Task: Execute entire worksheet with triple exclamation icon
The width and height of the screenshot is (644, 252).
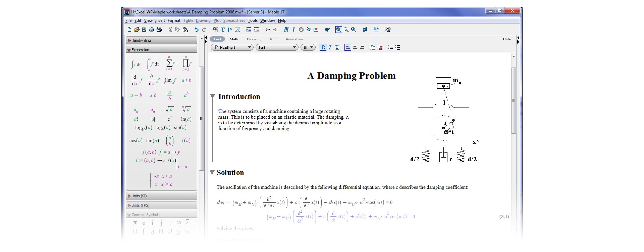Action: [x=286, y=30]
